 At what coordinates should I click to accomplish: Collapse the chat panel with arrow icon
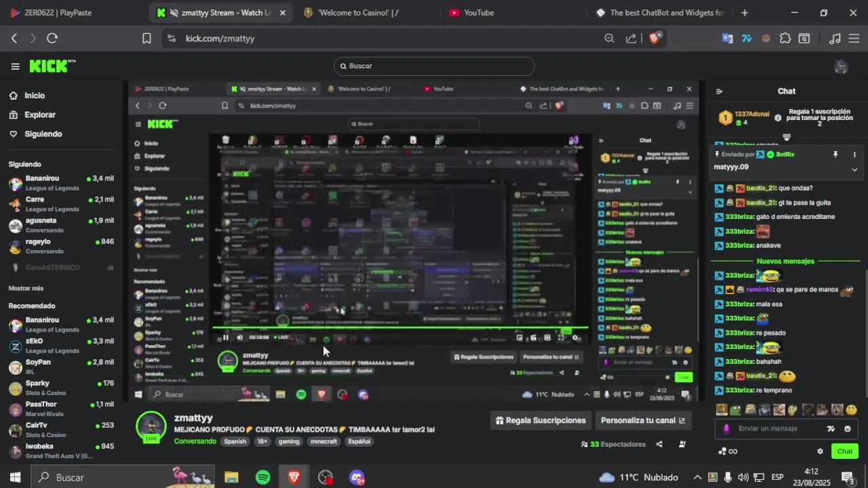[x=719, y=91]
